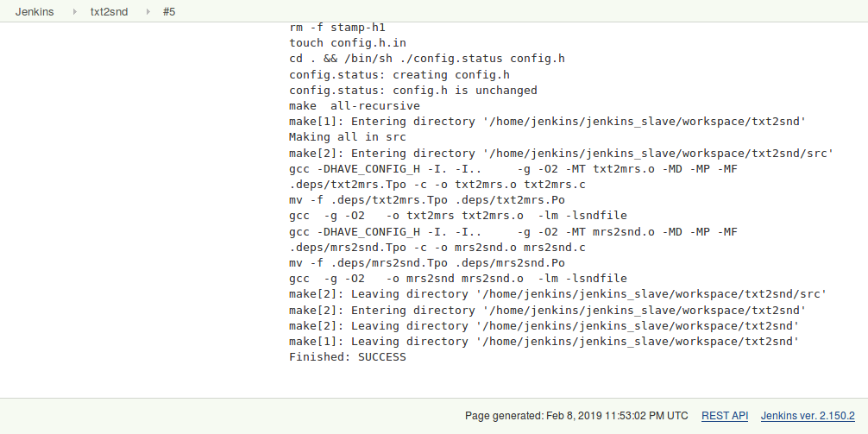Expand the arrow after txt2snd breadcrumb
868x434 pixels.
[146, 12]
